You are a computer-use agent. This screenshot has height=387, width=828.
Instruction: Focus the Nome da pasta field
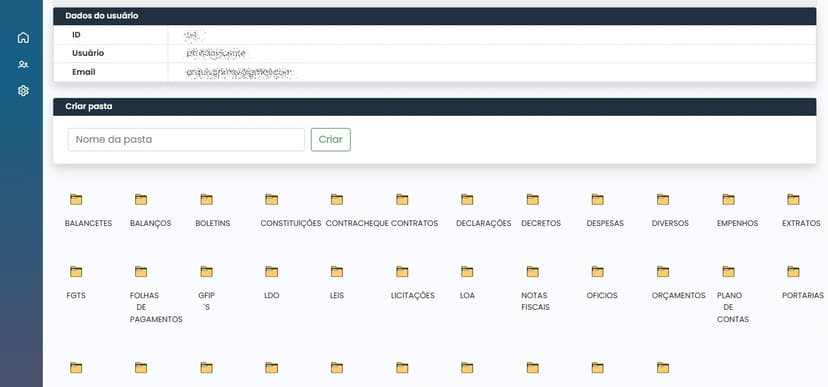(x=186, y=139)
